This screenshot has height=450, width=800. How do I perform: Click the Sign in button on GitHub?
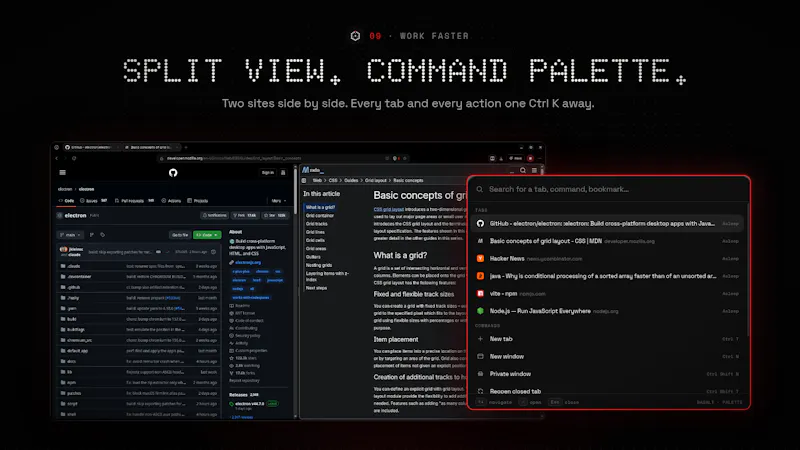click(267, 172)
